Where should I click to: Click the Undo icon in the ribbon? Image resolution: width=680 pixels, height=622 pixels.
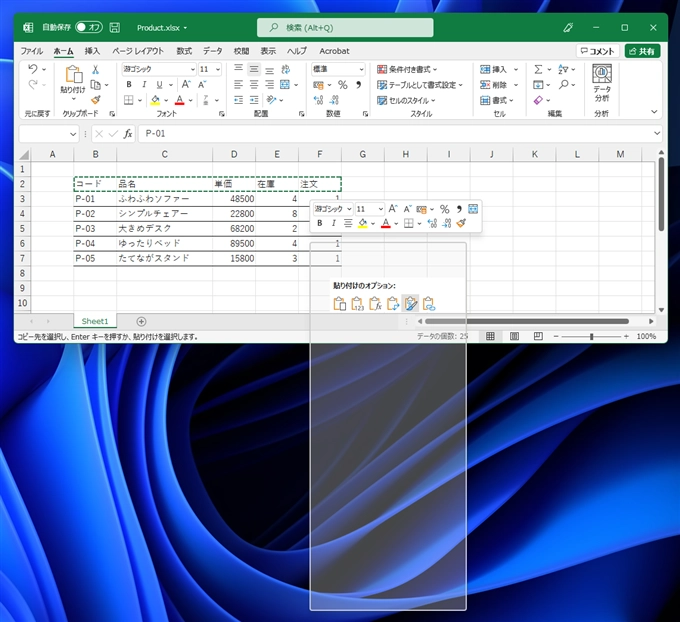[33, 69]
